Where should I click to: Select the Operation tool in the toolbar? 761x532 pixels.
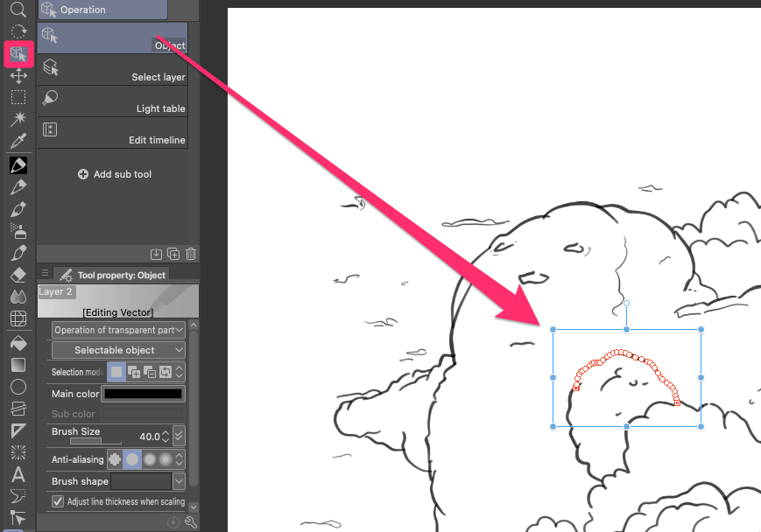[x=18, y=54]
